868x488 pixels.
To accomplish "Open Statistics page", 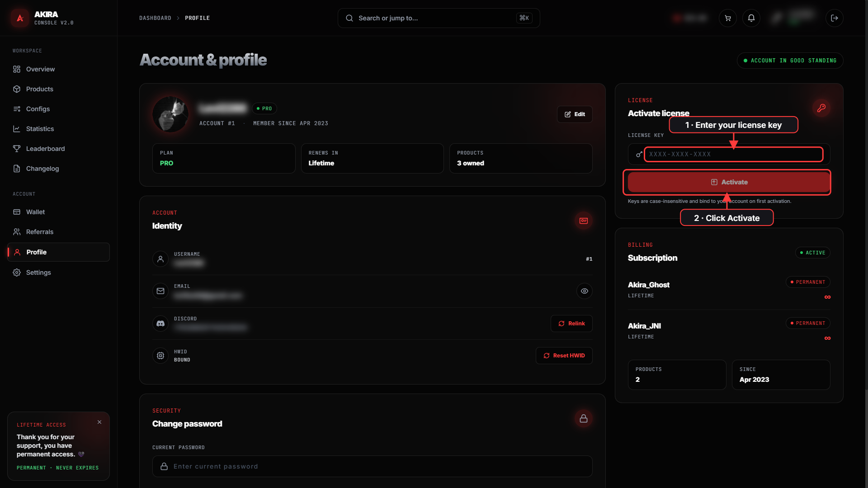I will coord(58,129).
